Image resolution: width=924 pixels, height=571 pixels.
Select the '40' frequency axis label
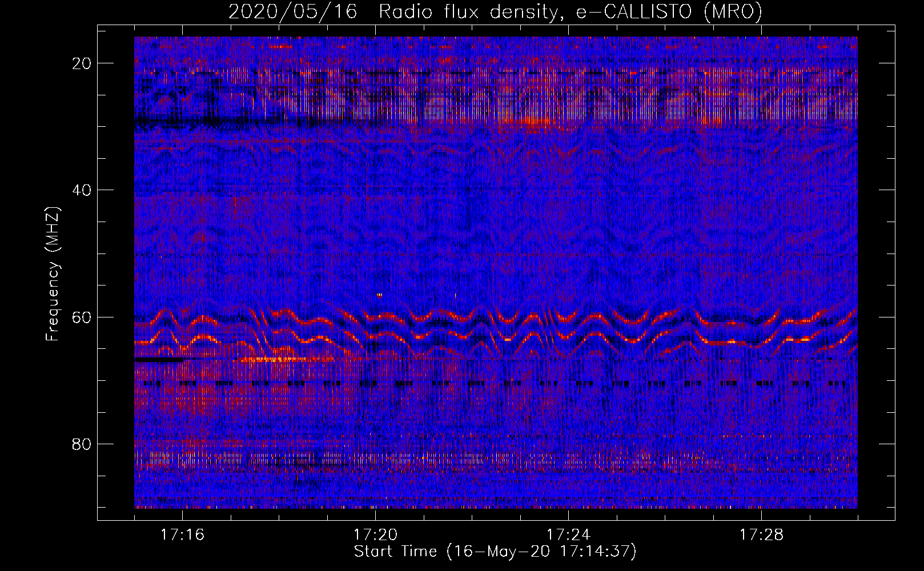coord(82,190)
